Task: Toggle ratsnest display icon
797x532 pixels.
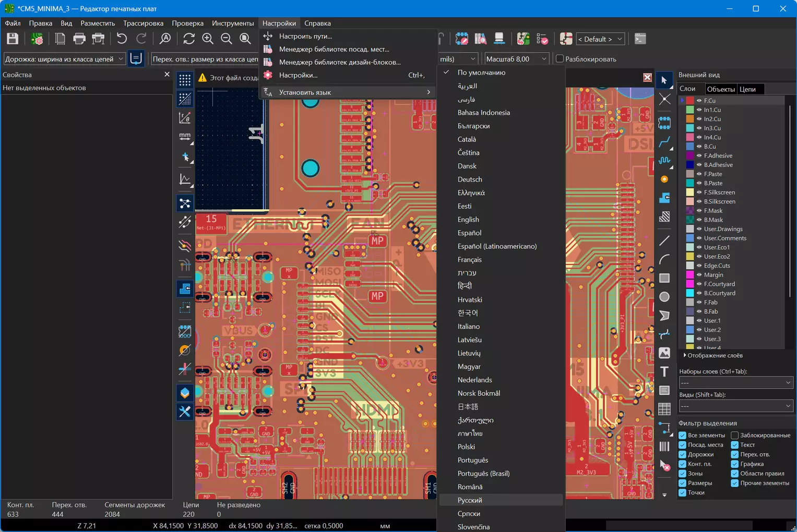Action: 185,203
